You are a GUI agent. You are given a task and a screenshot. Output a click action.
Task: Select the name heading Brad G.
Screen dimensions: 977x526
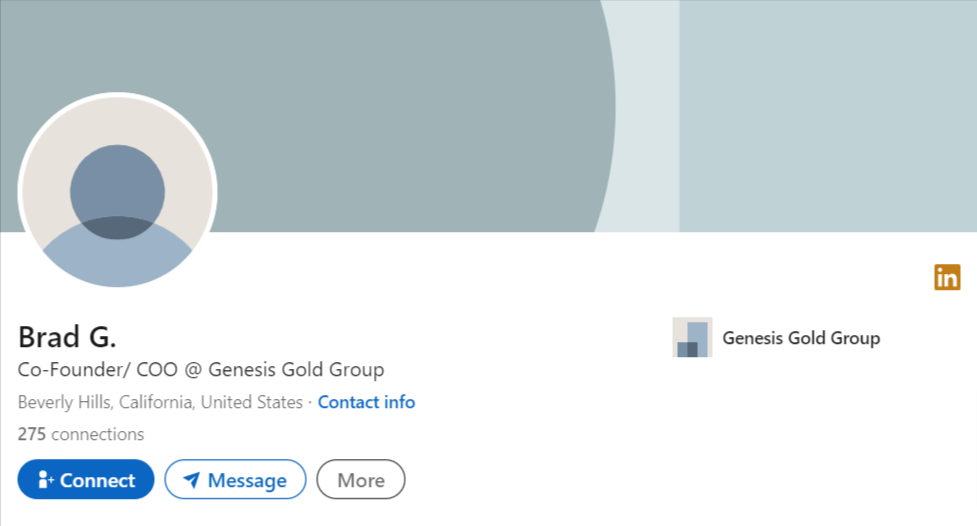67,337
